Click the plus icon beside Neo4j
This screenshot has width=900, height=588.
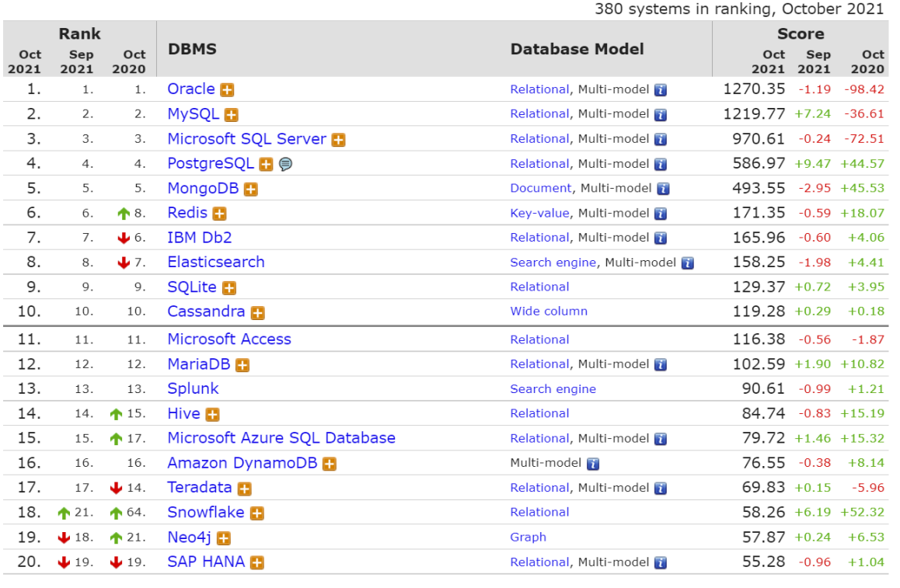224,538
